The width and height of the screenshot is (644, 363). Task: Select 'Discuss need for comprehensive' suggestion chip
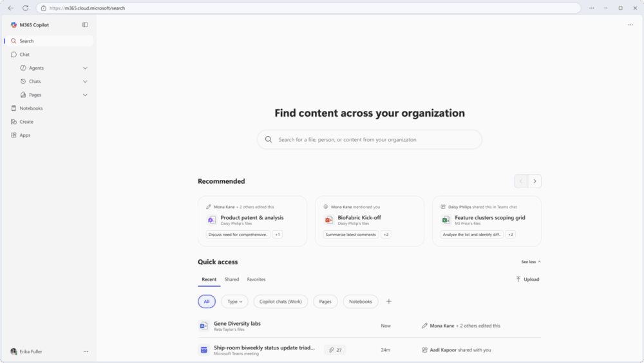(238, 234)
